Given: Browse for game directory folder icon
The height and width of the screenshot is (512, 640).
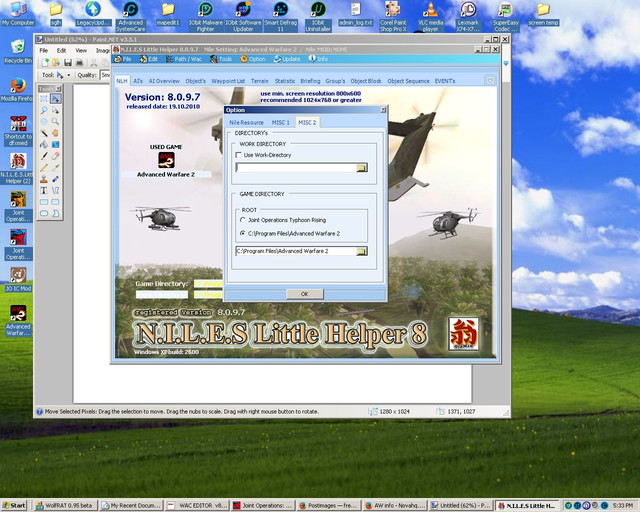Looking at the screenshot, I should click(x=361, y=251).
